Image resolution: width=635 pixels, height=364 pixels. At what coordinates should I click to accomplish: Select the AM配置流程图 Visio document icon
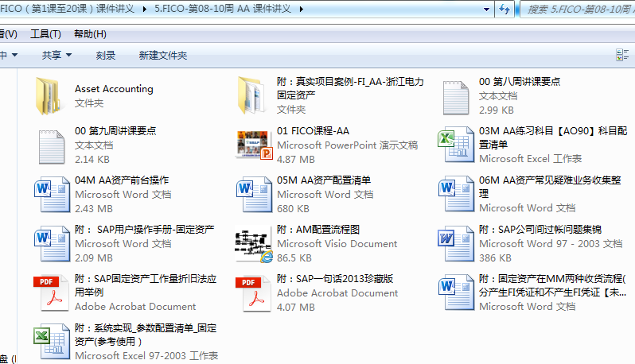click(x=254, y=245)
